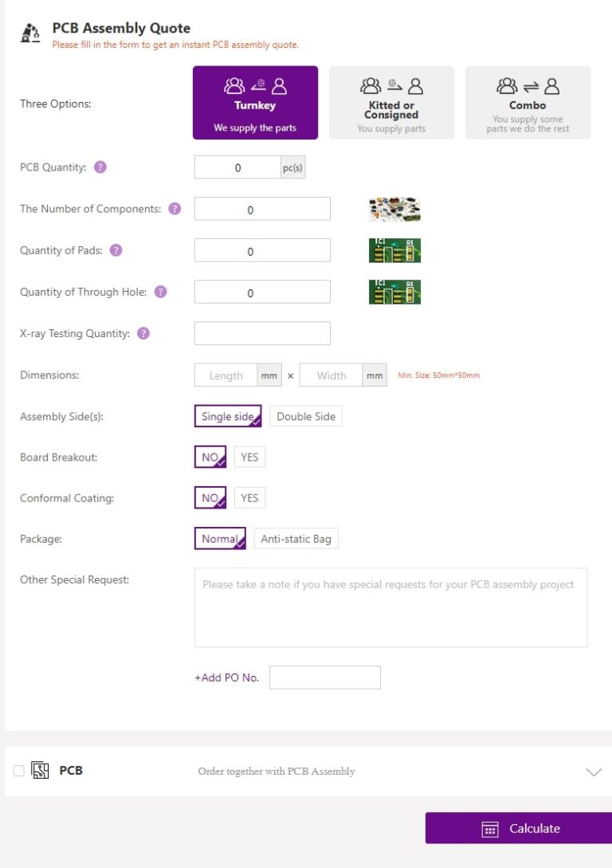Select Double Side assembly option

(x=306, y=416)
